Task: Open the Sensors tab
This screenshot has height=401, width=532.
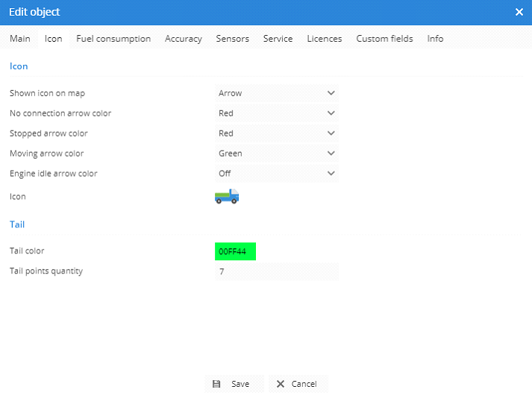Action: tap(233, 39)
